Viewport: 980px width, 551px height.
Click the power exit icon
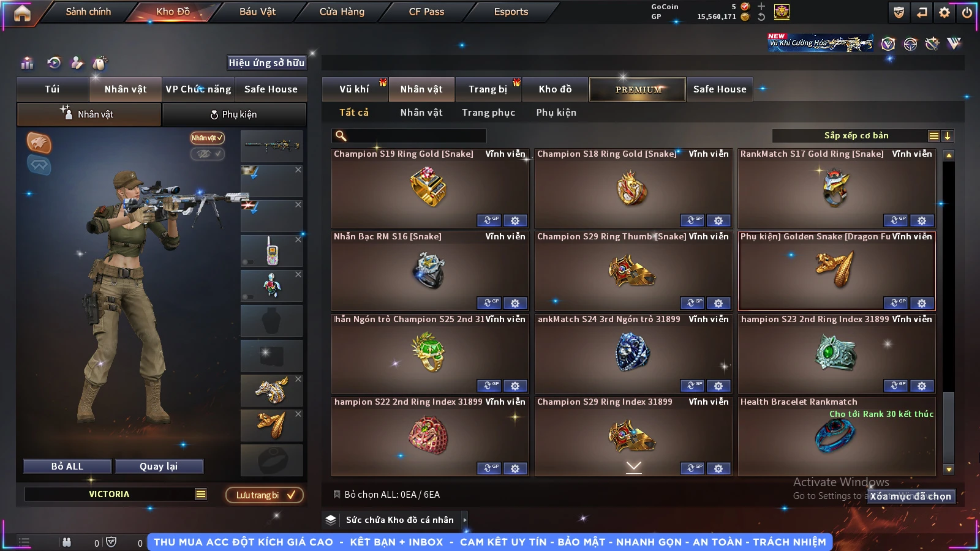point(967,12)
